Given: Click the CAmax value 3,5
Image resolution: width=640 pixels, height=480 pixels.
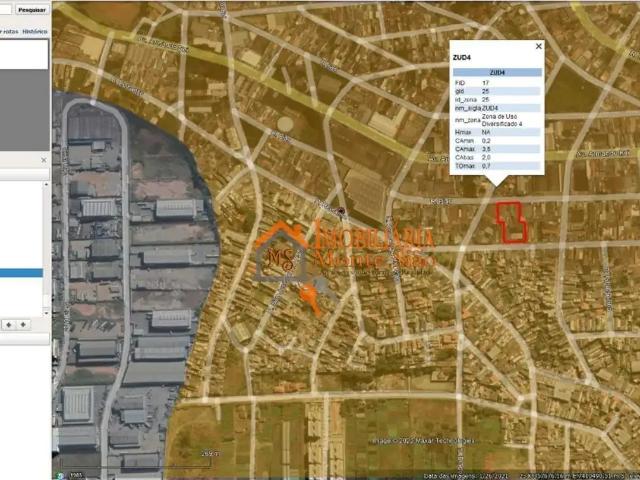Looking at the screenshot, I should pyautogui.click(x=486, y=149).
